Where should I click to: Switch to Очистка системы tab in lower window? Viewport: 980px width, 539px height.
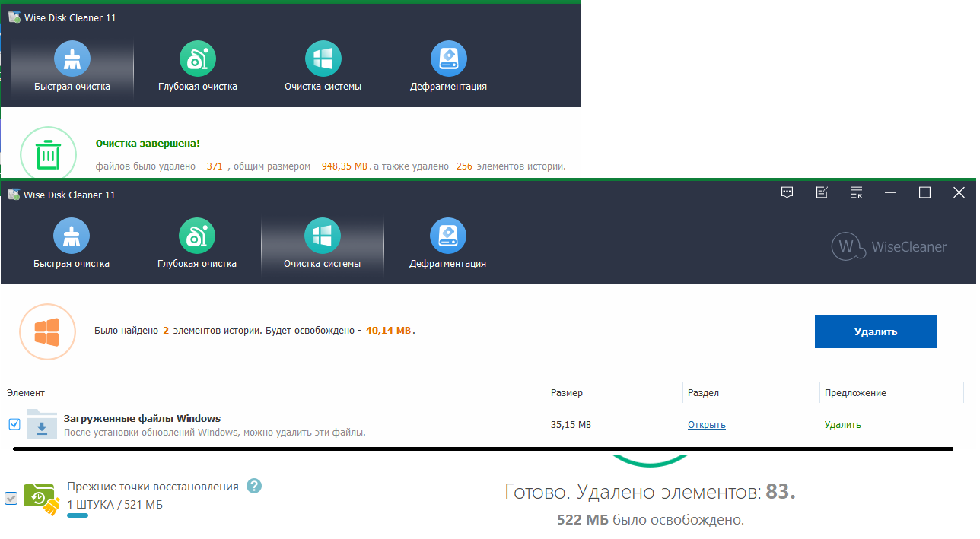323,264
